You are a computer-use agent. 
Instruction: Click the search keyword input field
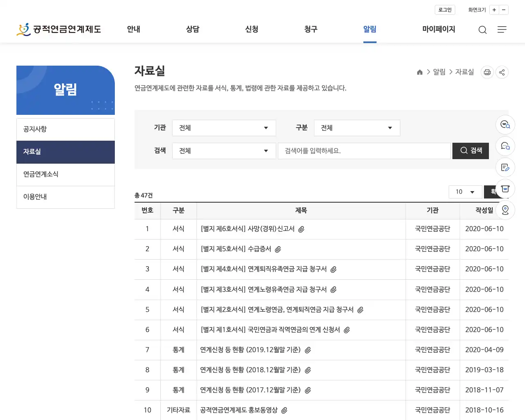pyautogui.click(x=364, y=151)
